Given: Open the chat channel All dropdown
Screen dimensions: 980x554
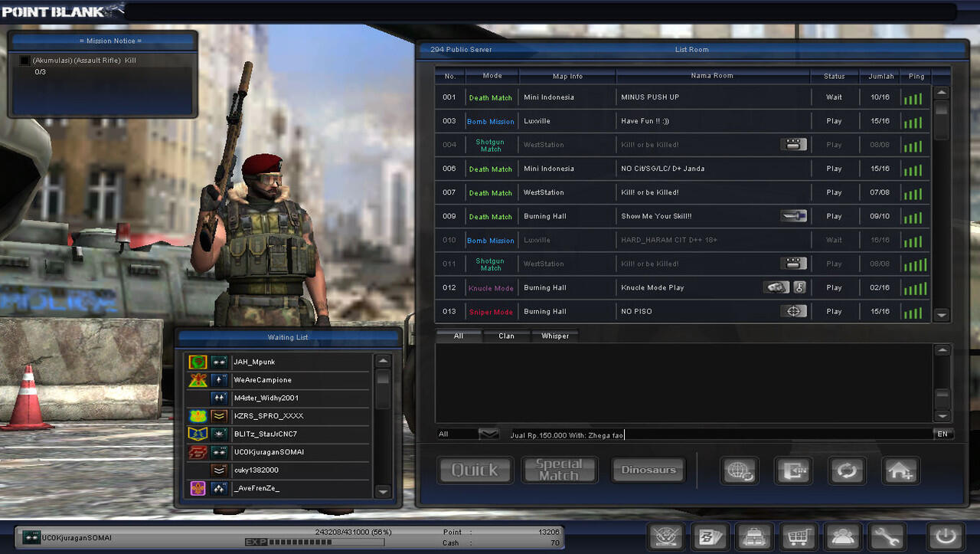Looking at the screenshot, I should point(488,434).
